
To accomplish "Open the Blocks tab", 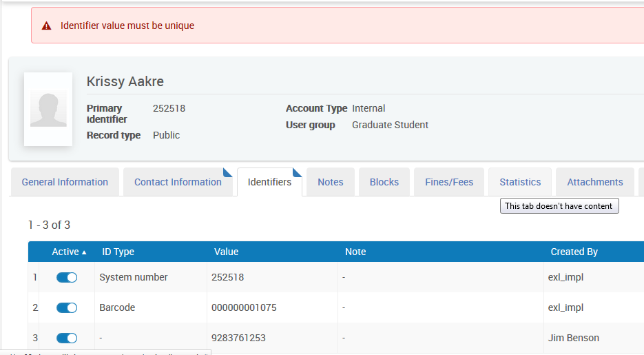I will point(384,182).
